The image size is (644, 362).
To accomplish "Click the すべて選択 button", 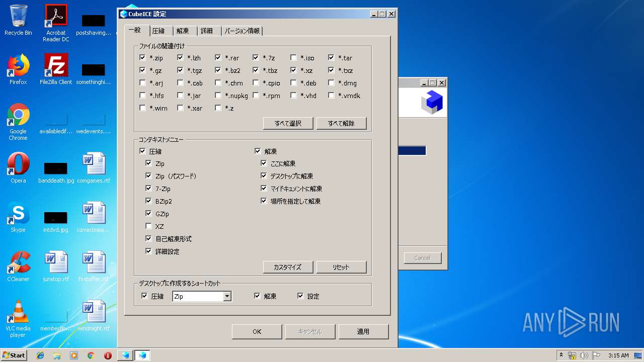I will [288, 123].
